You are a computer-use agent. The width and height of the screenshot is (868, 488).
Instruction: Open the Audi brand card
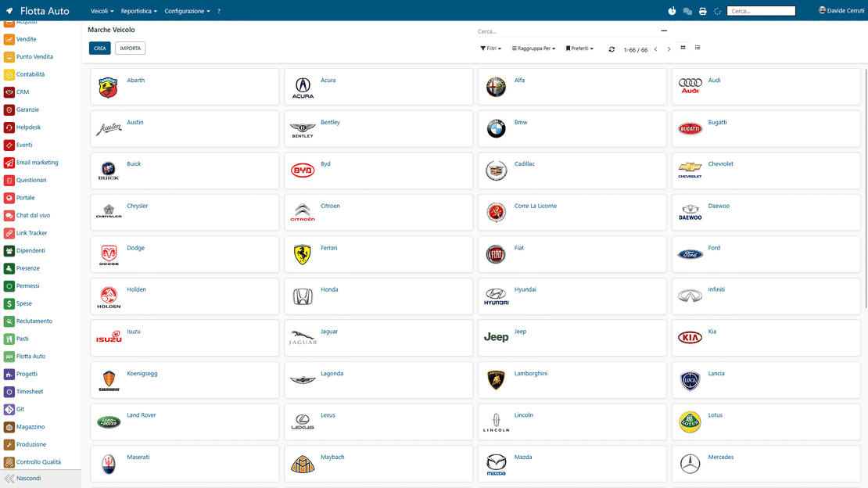[x=766, y=87]
